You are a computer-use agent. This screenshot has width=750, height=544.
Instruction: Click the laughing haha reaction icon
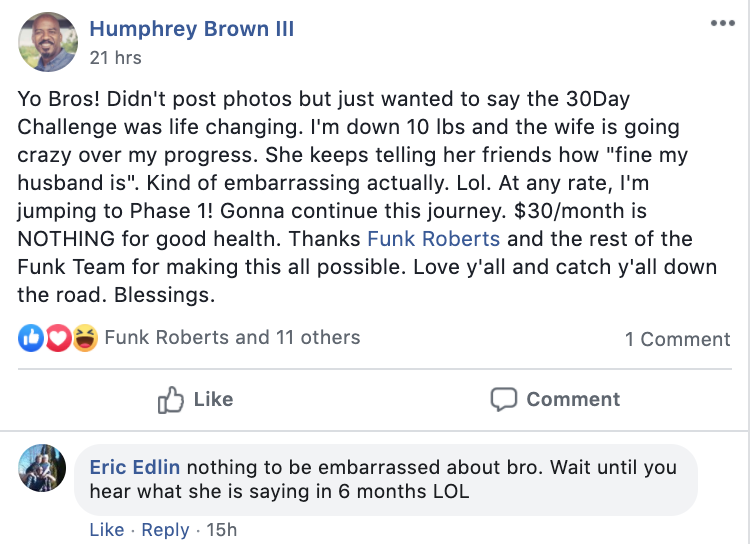pyautogui.click(x=85, y=338)
